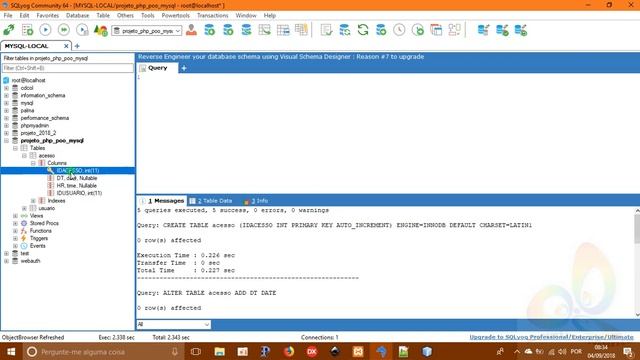The width and height of the screenshot is (640, 360).
Task: Expand the Indexes folder
Action: click(33, 201)
